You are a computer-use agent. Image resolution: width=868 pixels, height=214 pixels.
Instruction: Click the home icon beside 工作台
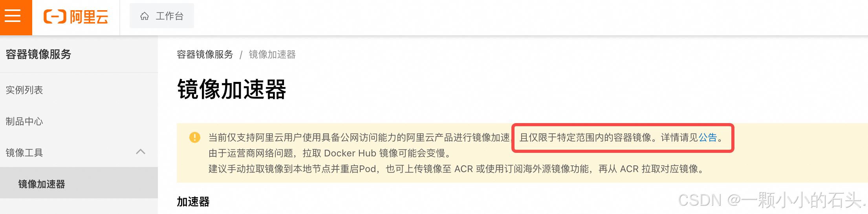pos(145,16)
